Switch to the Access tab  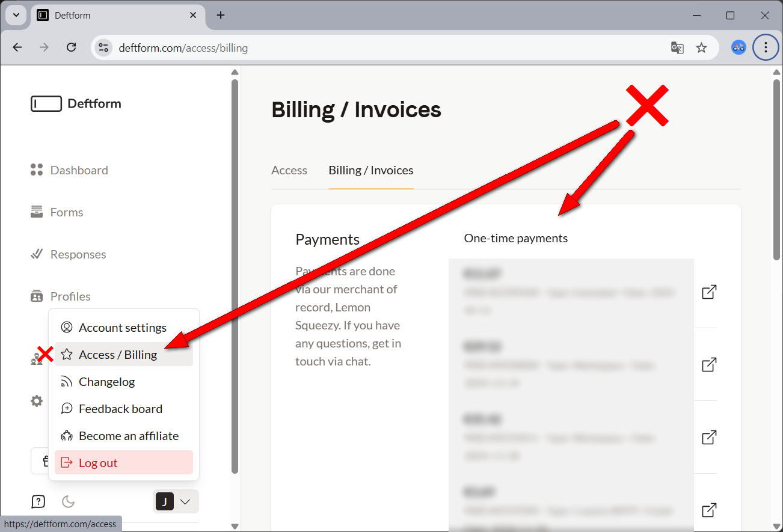289,170
